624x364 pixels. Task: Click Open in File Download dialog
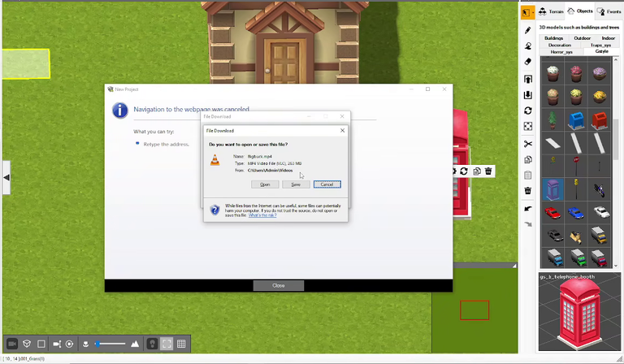pos(265,184)
